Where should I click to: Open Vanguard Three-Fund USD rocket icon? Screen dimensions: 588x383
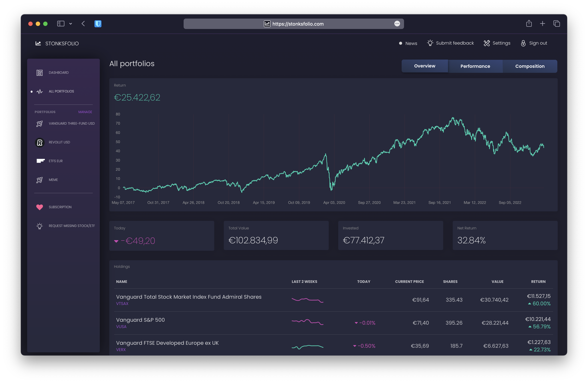[x=40, y=124]
